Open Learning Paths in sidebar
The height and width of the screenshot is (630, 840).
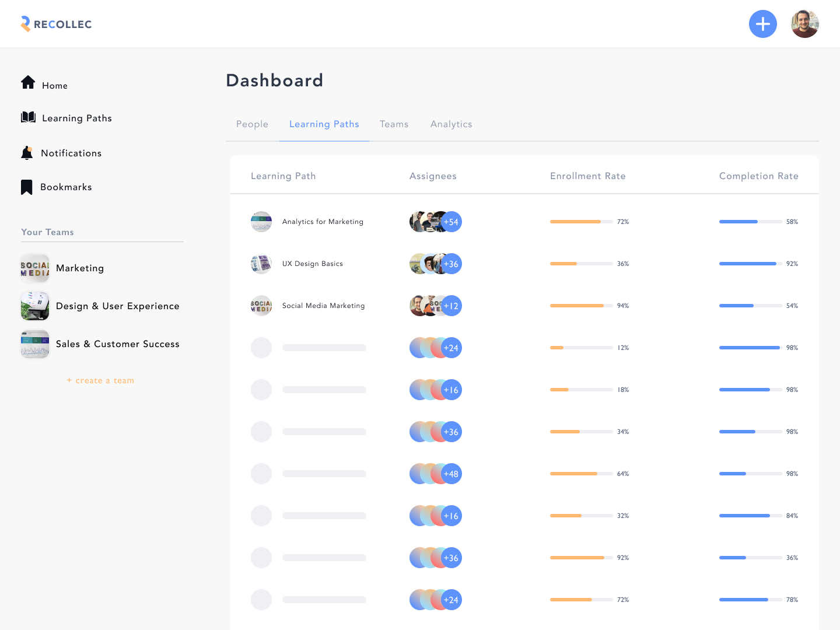tap(77, 118)
